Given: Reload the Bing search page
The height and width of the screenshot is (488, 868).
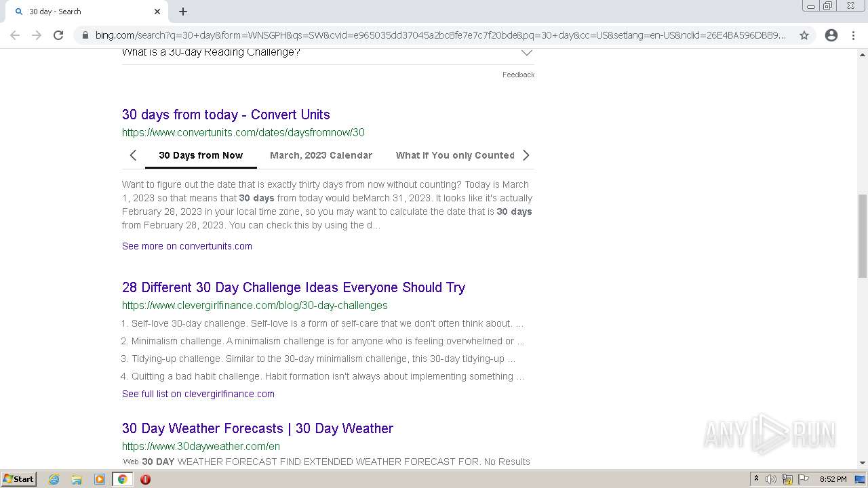Looking at the screenshot, I should tap(58, 35).
